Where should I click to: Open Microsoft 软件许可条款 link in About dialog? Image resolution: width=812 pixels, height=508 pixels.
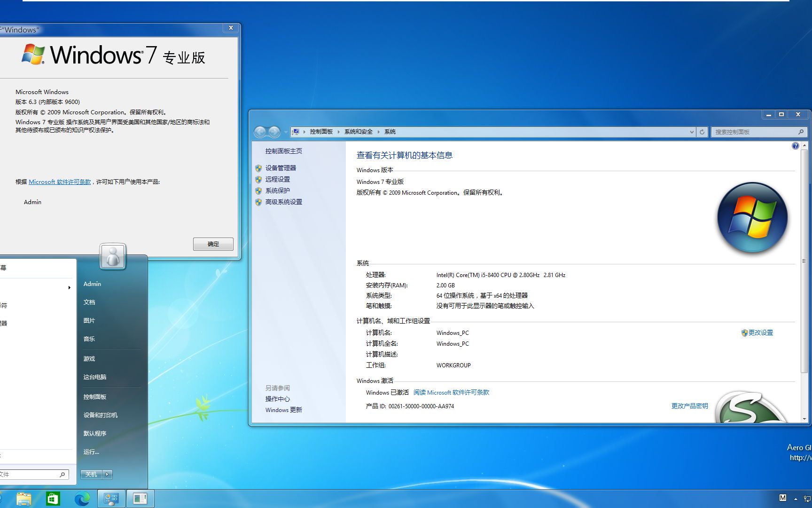[x=60, y=182]
